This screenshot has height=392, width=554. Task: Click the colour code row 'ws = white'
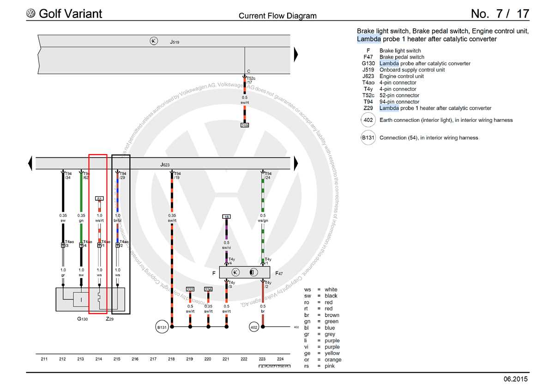[321, 289]
